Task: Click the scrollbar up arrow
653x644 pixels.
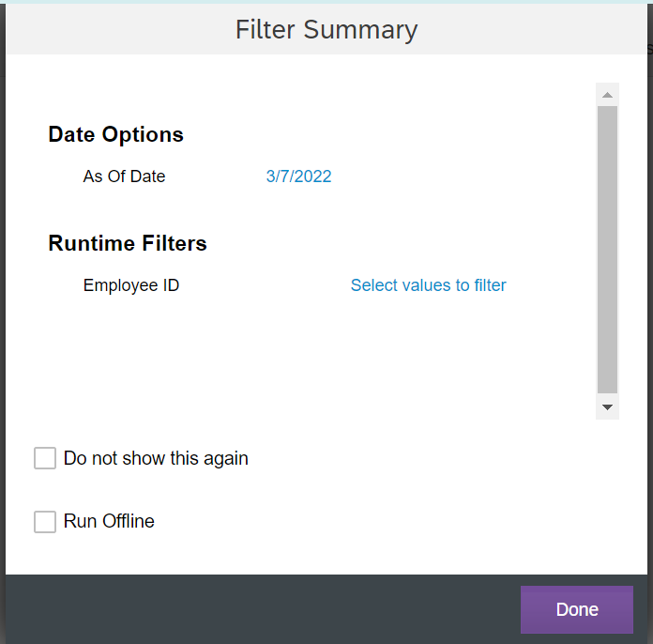Action: coord(607,95)
